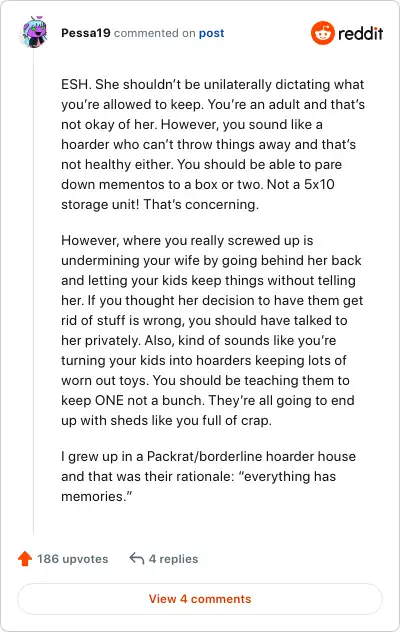Screen dimensions: 400x632
Task: Click the "storage unit! That's concerning." line
Action: [x=160, y=204]
